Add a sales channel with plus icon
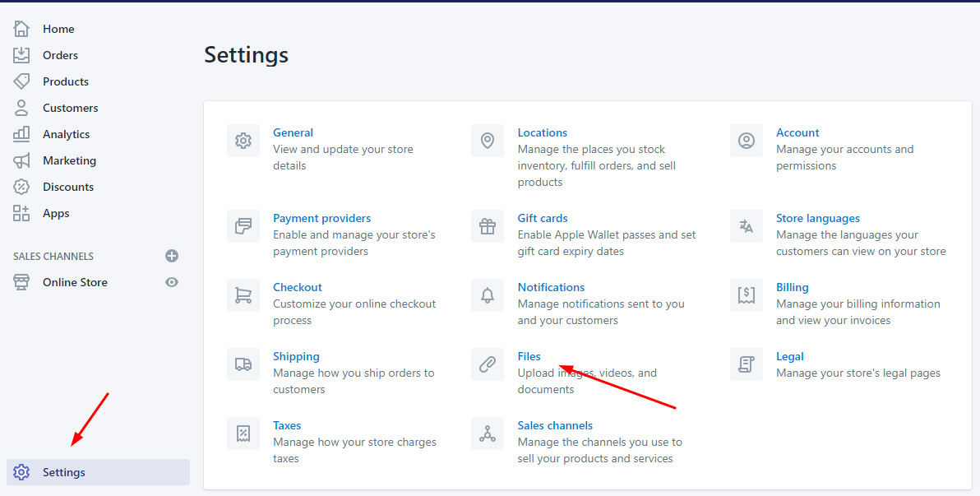 pos(172,256)
